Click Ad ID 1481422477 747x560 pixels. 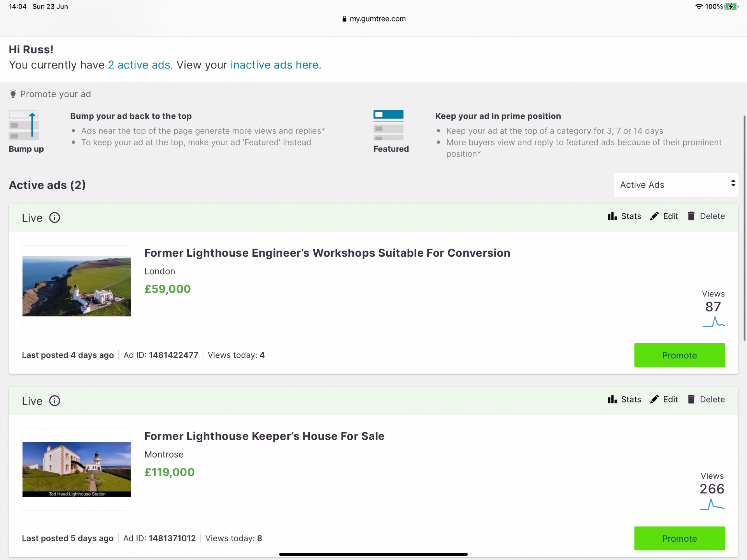point(161,355)
